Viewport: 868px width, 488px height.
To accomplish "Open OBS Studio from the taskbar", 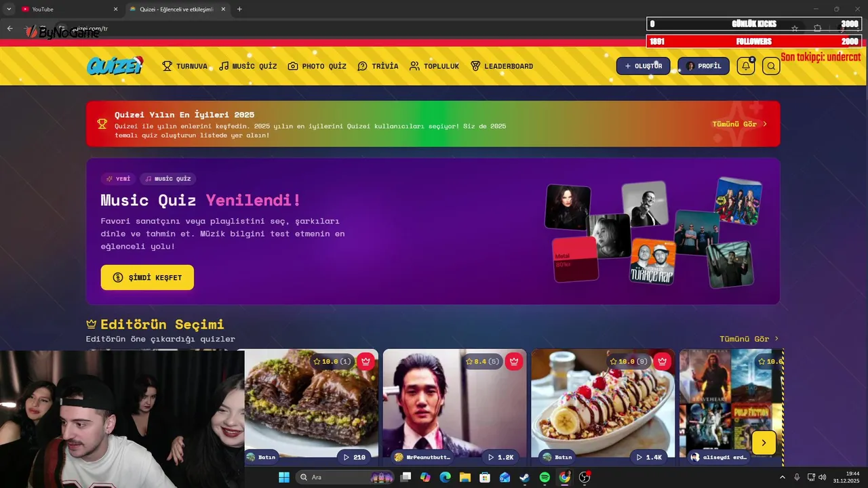I will tap(585, 477).
